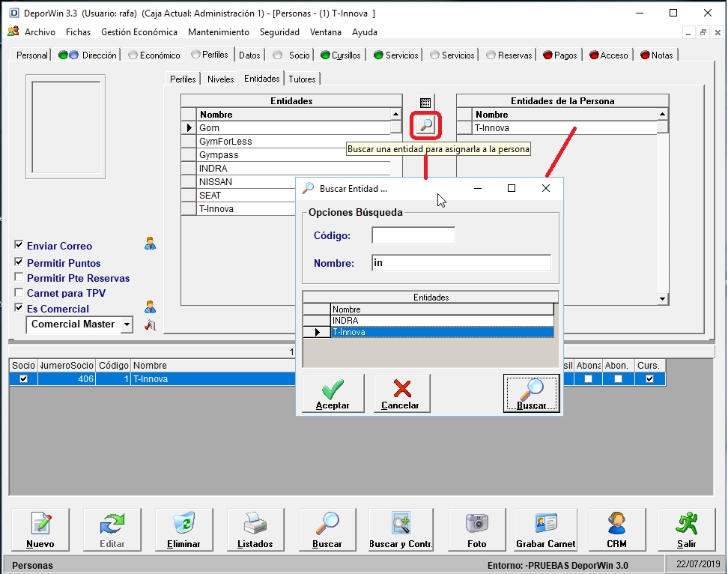Enable Carnet para TPV checkbox
Image resolution: width=728 pixels, height=574 pixels.
coord(19,292)
